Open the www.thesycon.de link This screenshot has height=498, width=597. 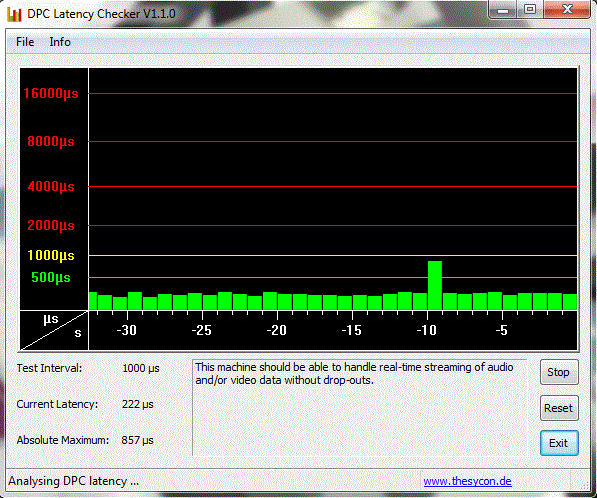coord(467,481)
